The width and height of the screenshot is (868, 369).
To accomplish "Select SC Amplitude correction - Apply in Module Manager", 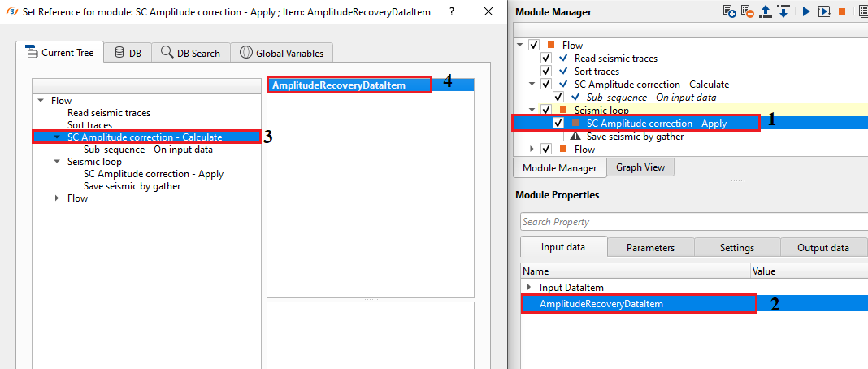I will 657,123.
